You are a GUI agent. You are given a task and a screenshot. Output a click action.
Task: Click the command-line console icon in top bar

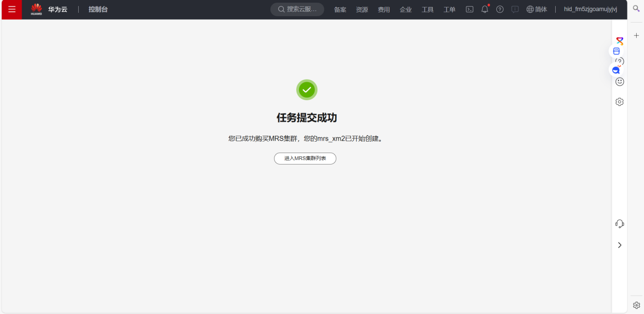click(x=469, y=9)
